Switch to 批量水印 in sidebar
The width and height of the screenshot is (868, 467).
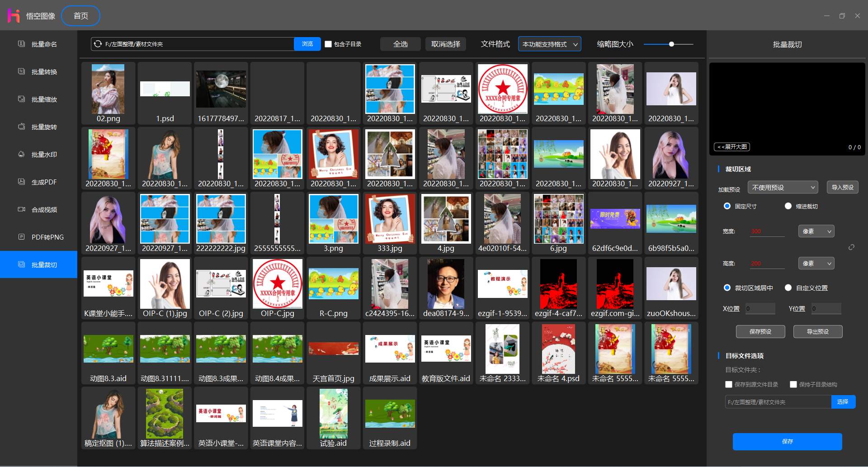[x=38, y=154]
